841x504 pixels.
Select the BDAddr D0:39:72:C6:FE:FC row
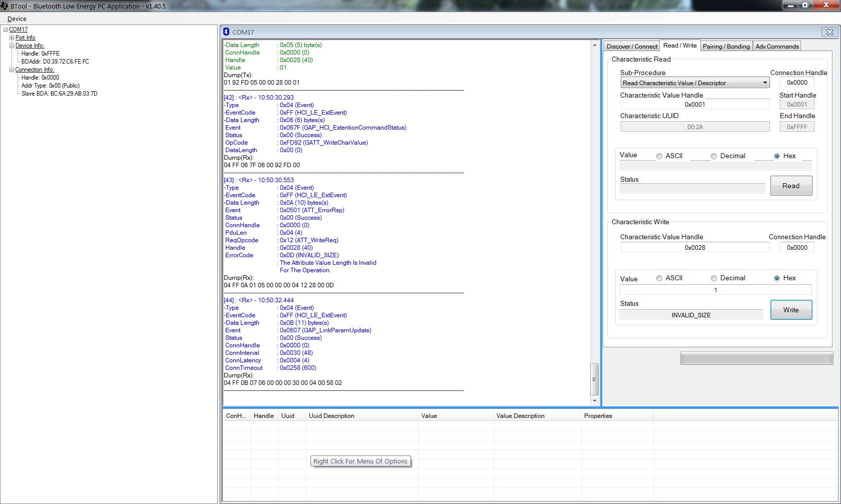(55, 62)
